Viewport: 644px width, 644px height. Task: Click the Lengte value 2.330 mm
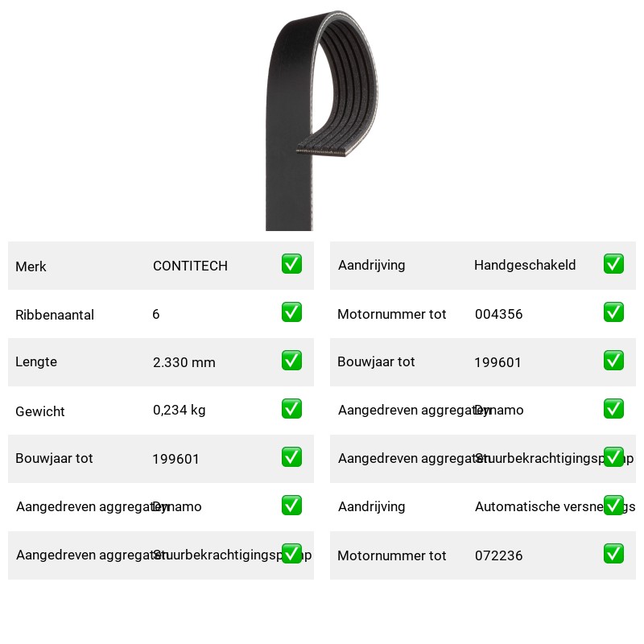click(184, 362)
